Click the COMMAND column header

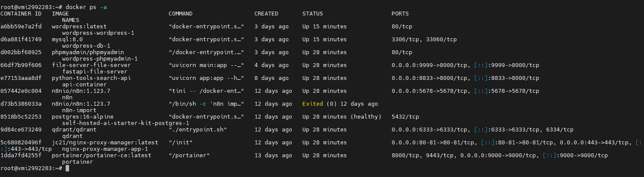point(180,14)
